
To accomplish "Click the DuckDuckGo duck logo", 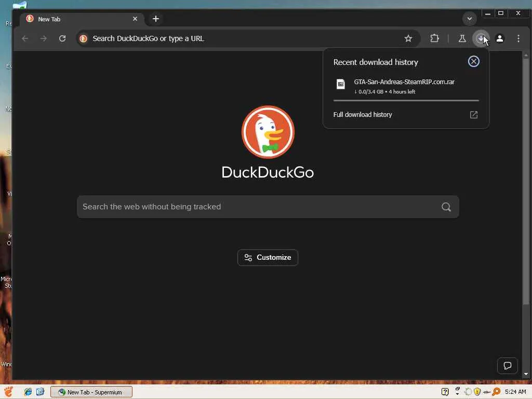I will tap(268, 132).
